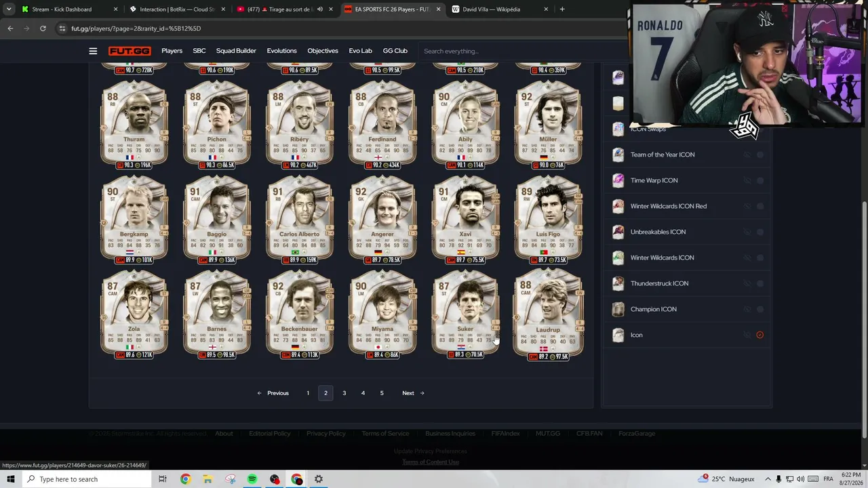Open Task View on the taskbar
The width and height of the screenshot is (868, 488).
pos(163,479)
